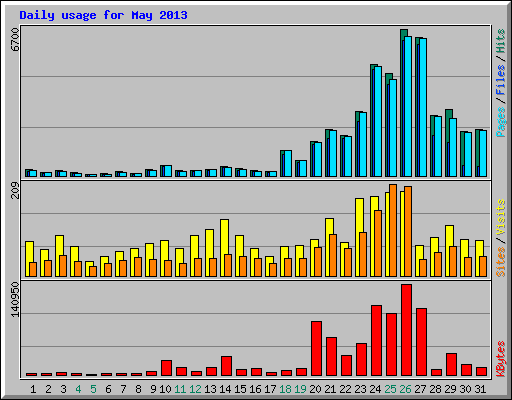The image size is (512, 400).
Task: Click day label 21 on the x-axis
Action: click(x=330, y=389)
